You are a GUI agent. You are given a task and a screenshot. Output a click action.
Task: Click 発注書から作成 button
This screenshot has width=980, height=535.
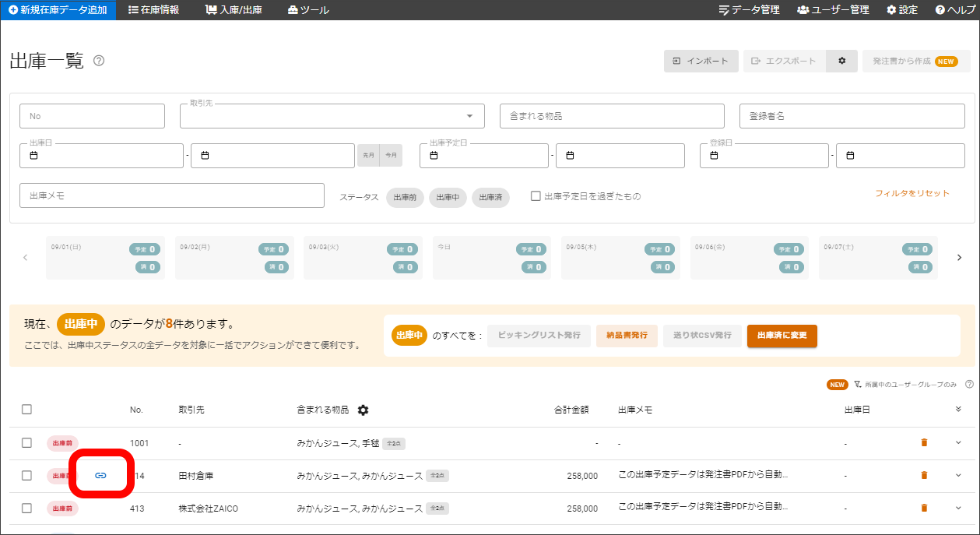916,61
